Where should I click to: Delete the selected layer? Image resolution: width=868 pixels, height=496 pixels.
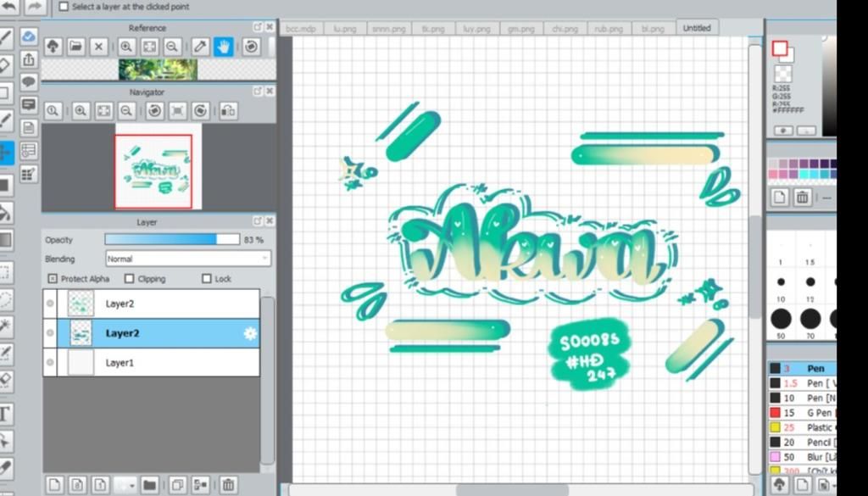point(228,486)
